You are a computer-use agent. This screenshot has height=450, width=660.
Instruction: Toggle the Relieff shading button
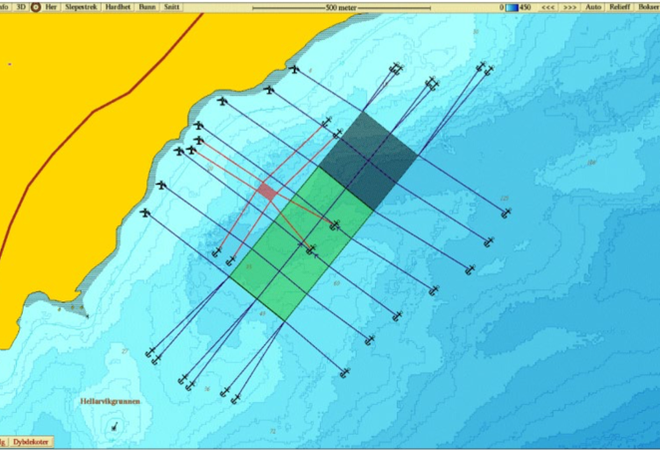620,6
